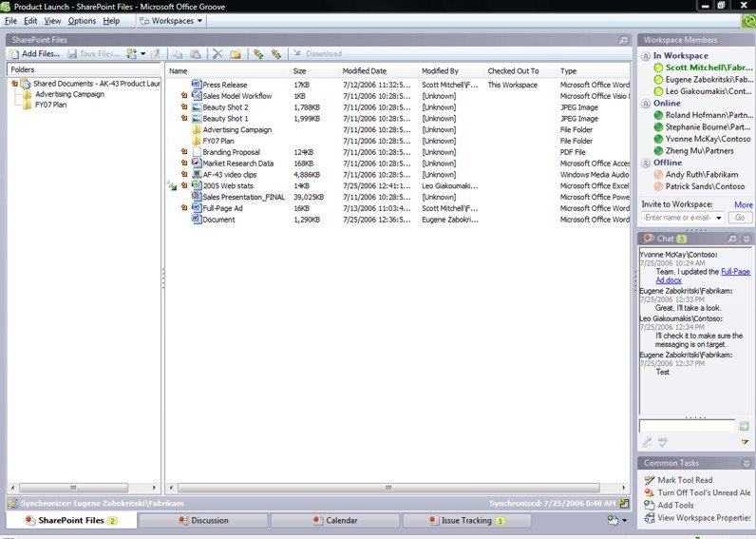Click the Delete (X) toolbar icon
This screenshot has width=756, height=539.
[x=217, y=54]
